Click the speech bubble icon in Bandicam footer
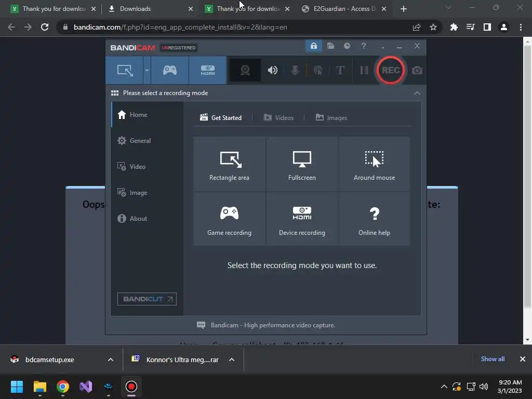The image size is (532, 399). click(x=201, y=325)
